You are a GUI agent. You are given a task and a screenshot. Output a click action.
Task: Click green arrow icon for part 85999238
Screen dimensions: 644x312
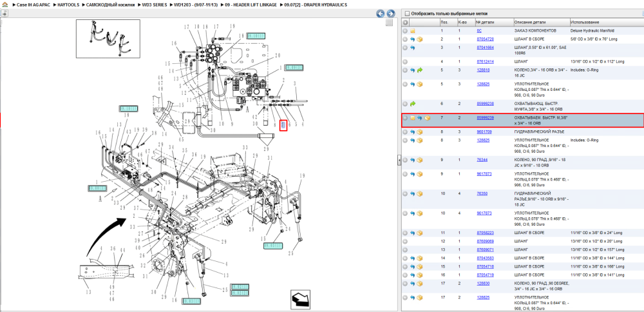(x=413, y=104)
